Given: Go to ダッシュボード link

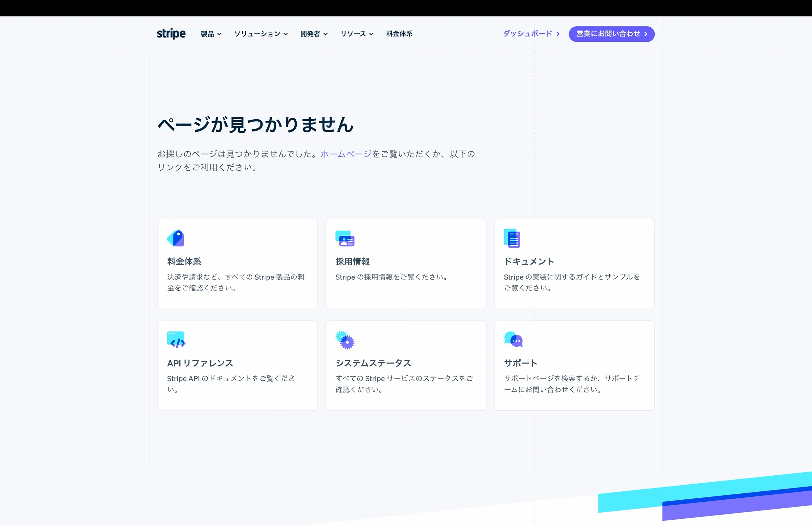Looking at the screenshot, I should 531,34.
